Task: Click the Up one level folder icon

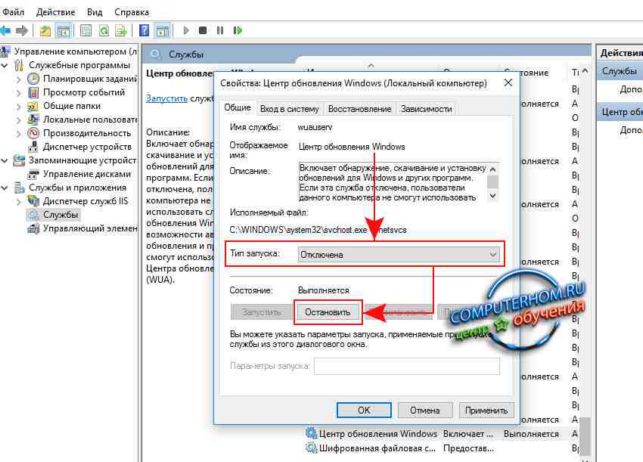Action: pyautogui.click(x=45, y=31)
